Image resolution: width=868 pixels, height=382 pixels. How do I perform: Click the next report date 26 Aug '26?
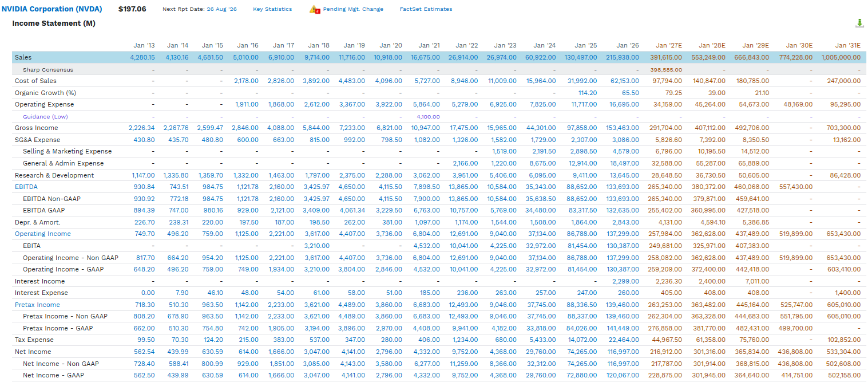(x=221, y=9)
